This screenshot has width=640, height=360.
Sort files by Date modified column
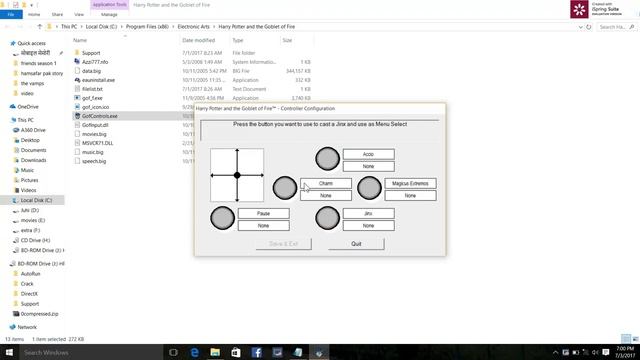(198, 40)
